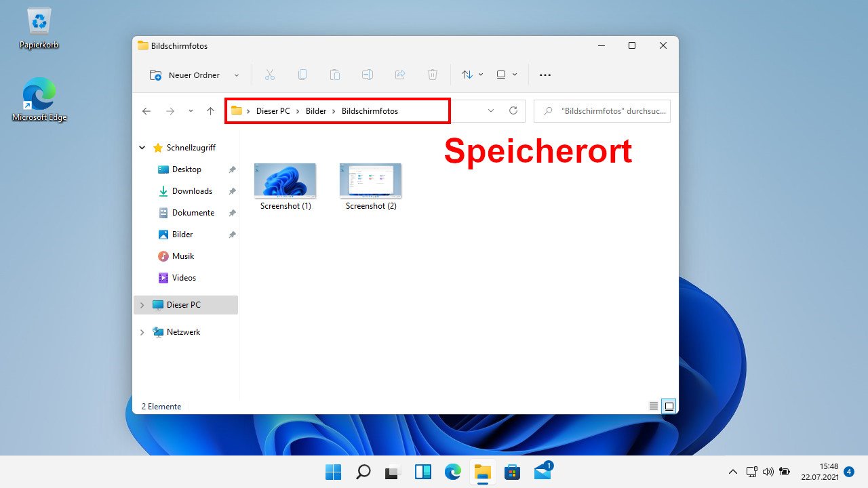Select Bilder in the breadcrumb path

(x=315, y=110)
